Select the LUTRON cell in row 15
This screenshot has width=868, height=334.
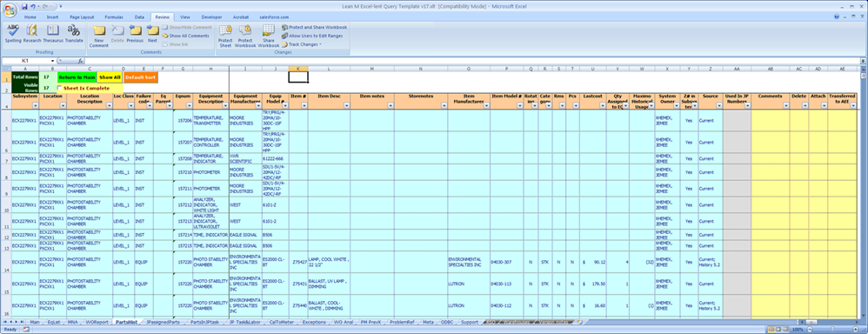pyautogui.click(x=468, y=284)
